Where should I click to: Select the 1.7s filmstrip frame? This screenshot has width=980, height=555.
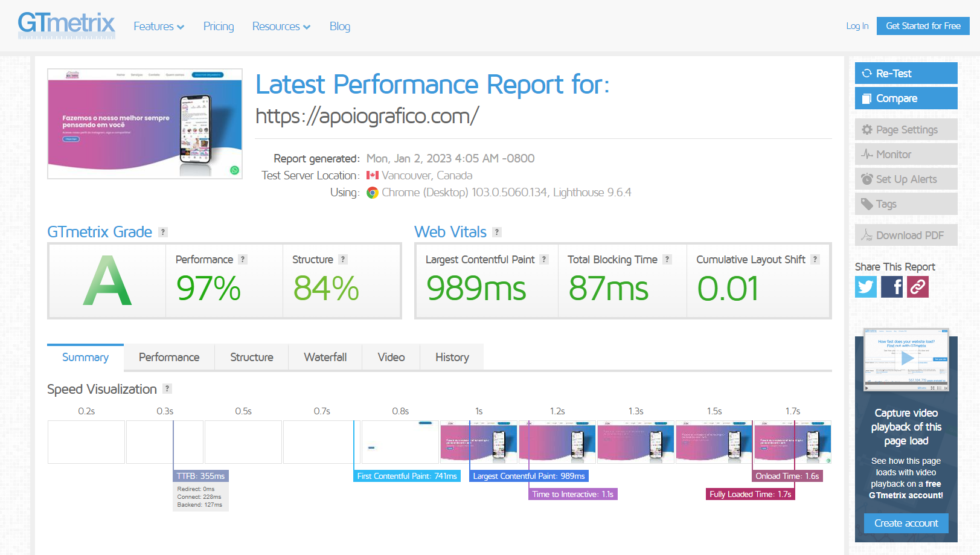[x=793, y=442]
